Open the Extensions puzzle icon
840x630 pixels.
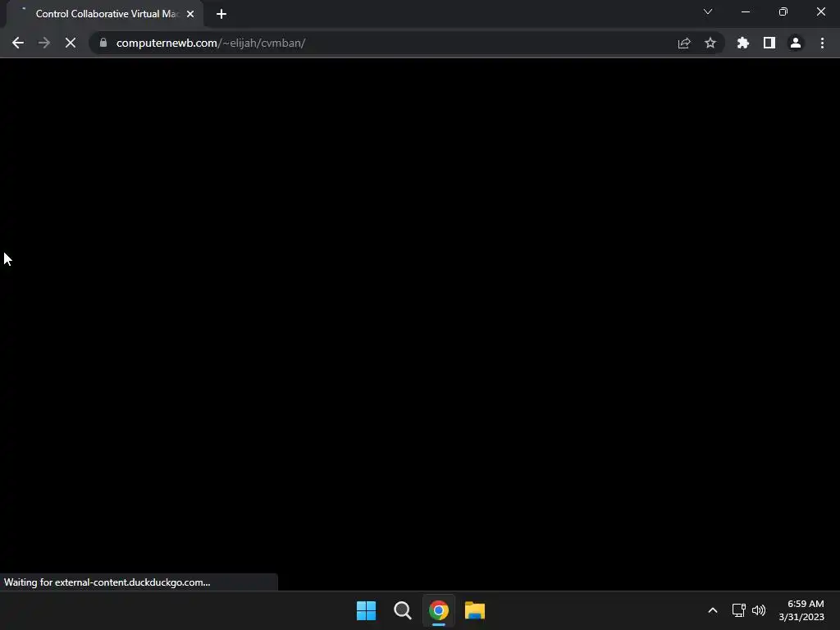(x=743, y=43)
